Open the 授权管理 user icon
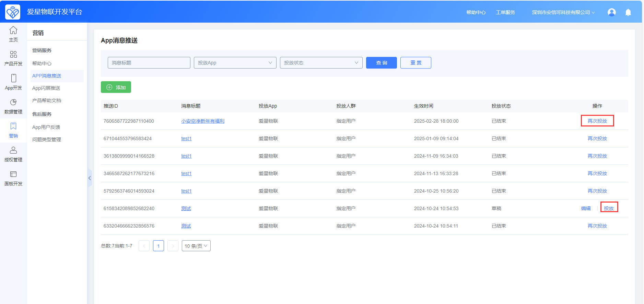This screenshot has width=644, height=304. pos(13,150)
